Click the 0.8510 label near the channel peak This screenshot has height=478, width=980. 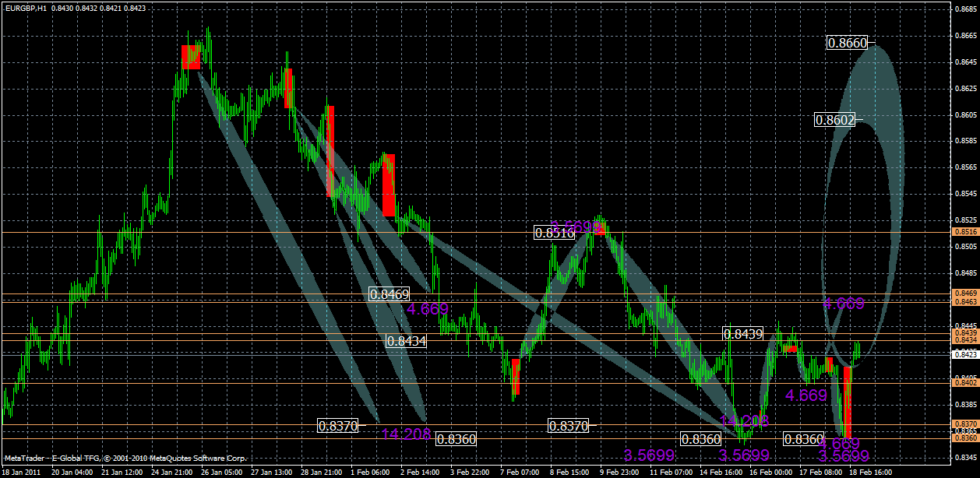point(555,231)
